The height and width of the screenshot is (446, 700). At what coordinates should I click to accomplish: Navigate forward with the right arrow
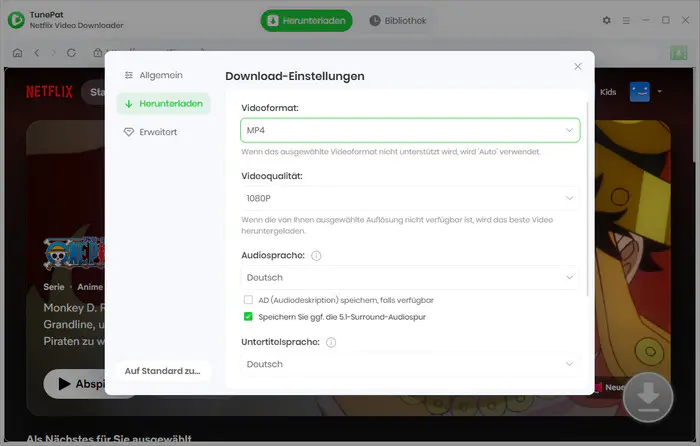pyautogui.click(x=54, y=53)
